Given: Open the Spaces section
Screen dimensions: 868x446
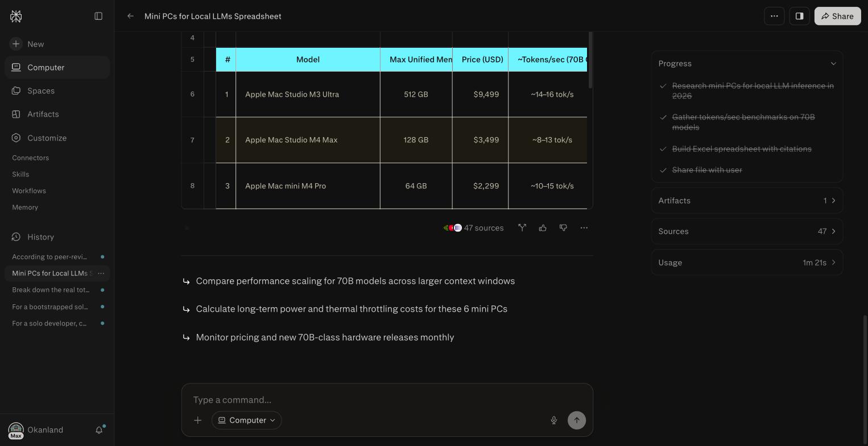Looking at the screenshot, I should coord(57,90).
